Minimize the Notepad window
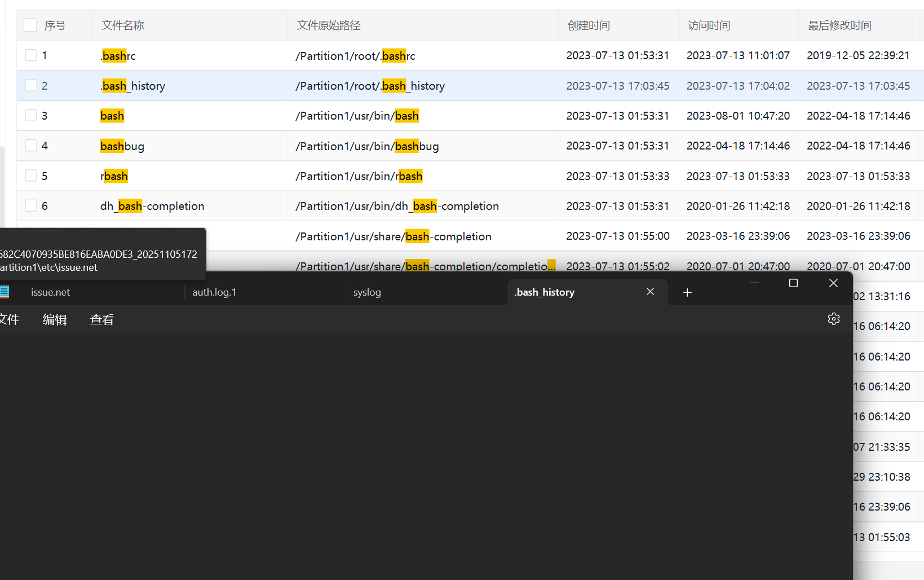The height and width of the screenshot is (580, 924). point(754,283)
